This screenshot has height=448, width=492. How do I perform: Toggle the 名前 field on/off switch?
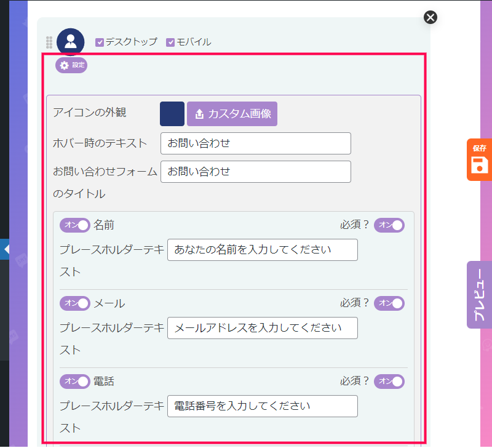pos(75,225)
